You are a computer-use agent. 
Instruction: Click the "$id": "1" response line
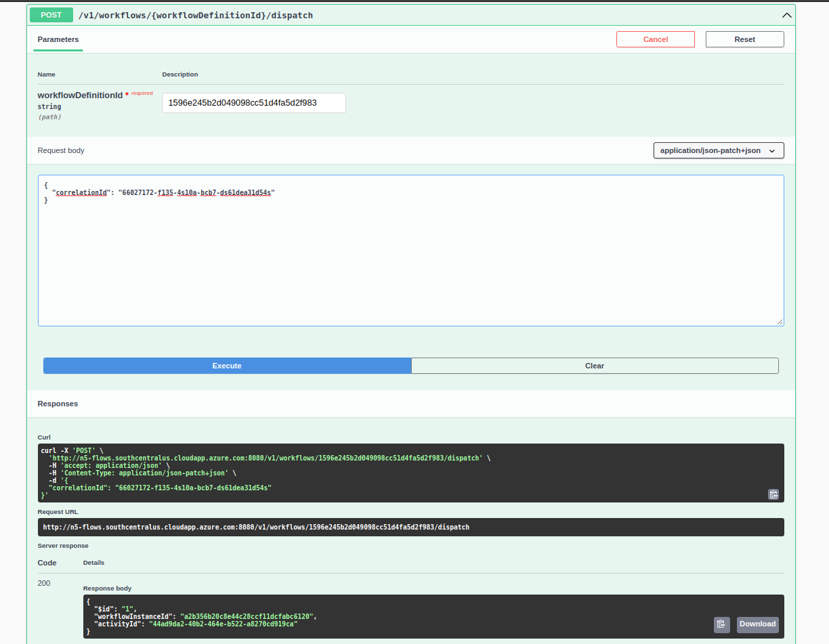click(115, 609)
